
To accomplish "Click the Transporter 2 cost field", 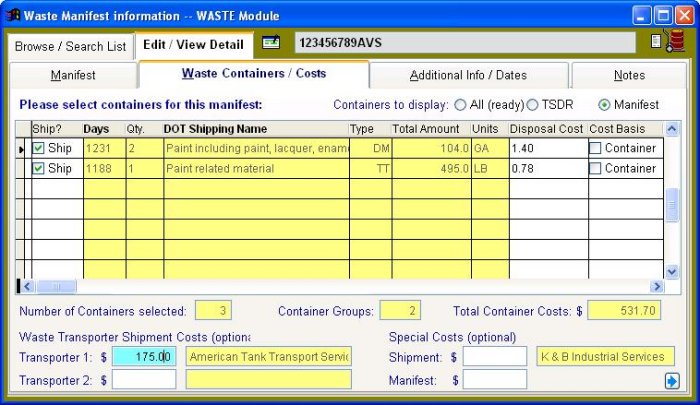I will click(144, 380).
